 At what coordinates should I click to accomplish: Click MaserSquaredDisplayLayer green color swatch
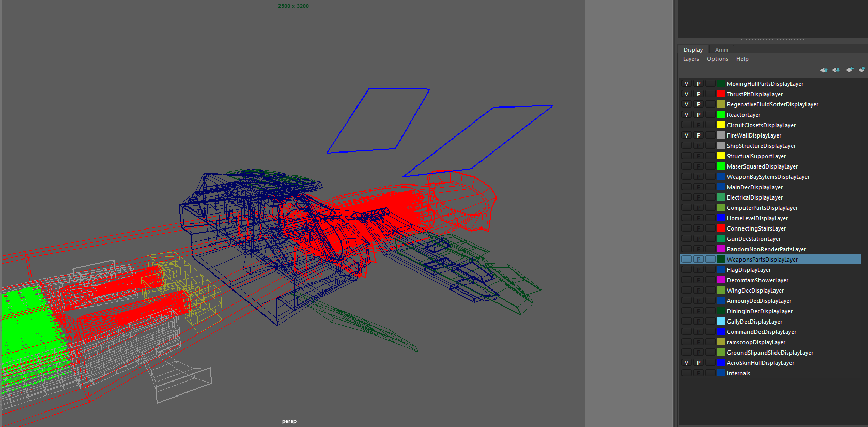coord(721,166)
